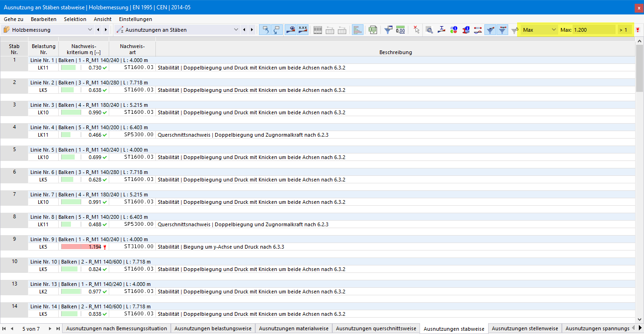Screen dimensions: 644x334
Task: Jump to last tab using navigation arrow
Action: pos(58,329)
